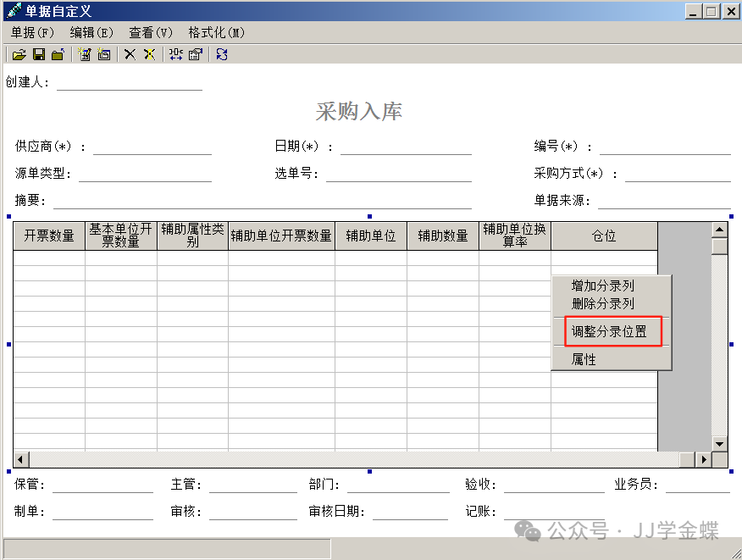The image size is (742, 560).
Task: Open 属性 from the context menu
Action: [x=584, y=359]
